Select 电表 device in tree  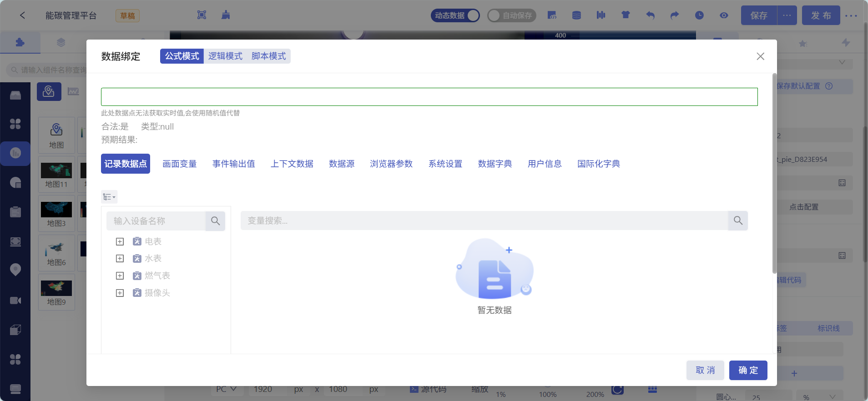[x=153, y=241]
